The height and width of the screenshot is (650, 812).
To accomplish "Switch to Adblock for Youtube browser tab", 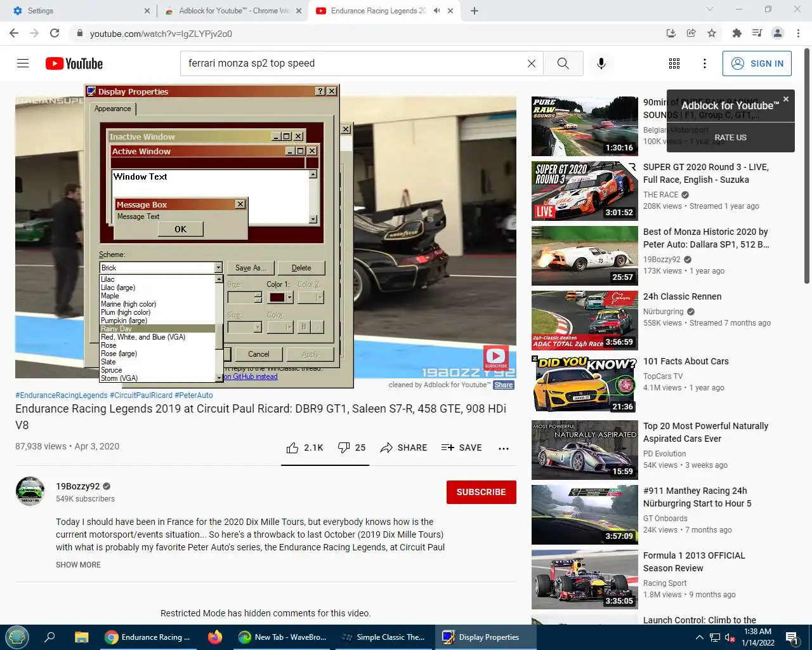I will coord(232,11).
